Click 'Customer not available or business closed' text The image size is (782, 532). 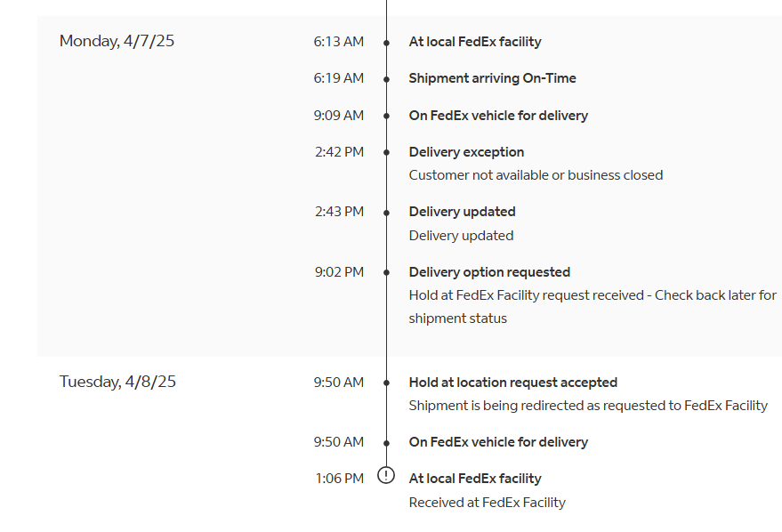[x=536, y=175]
